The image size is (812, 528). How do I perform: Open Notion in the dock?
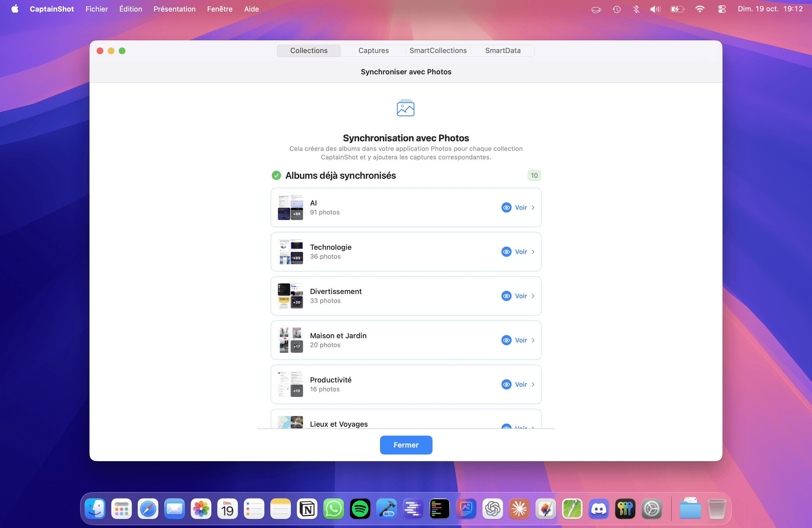307,509
